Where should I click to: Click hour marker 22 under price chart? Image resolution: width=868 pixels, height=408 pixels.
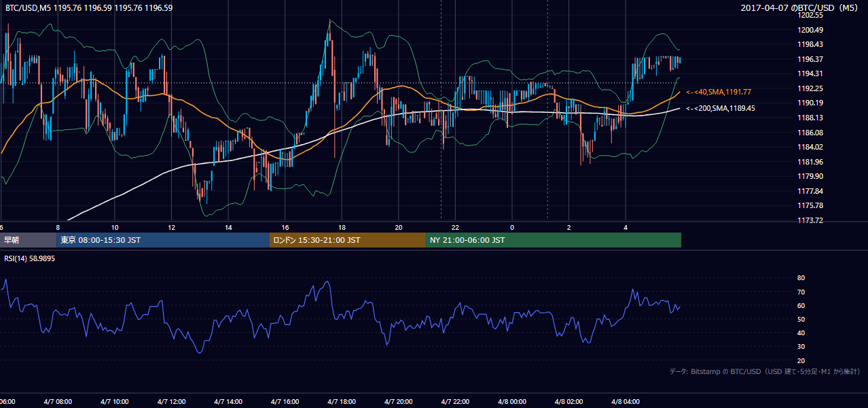(456, 227)
